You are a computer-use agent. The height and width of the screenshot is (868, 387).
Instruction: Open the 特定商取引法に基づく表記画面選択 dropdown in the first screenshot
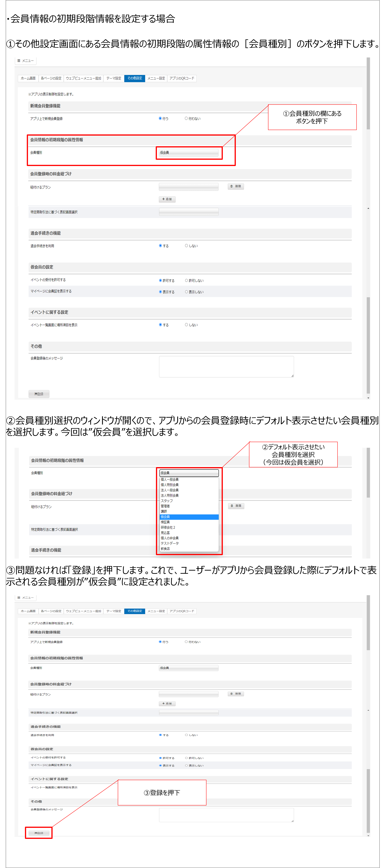(x=189, y=212)
